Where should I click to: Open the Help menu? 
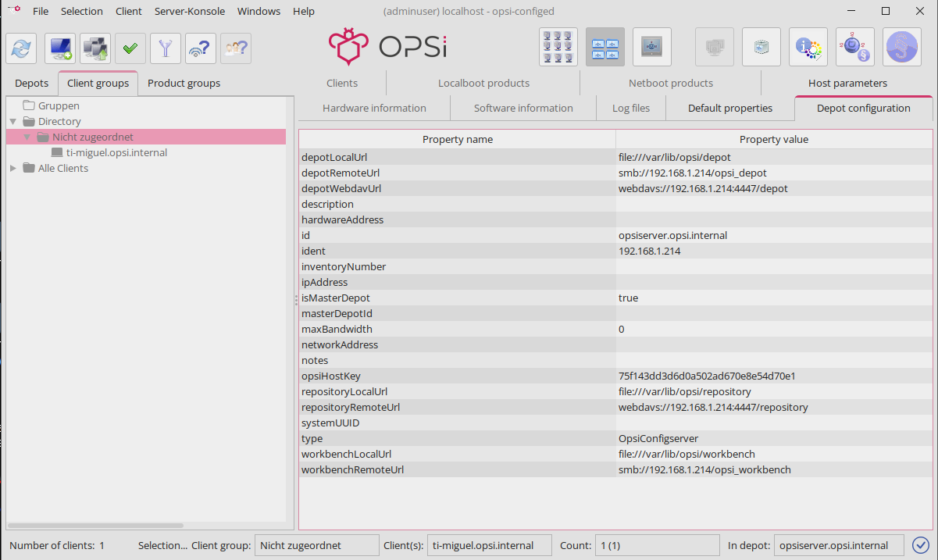(304, 11)
